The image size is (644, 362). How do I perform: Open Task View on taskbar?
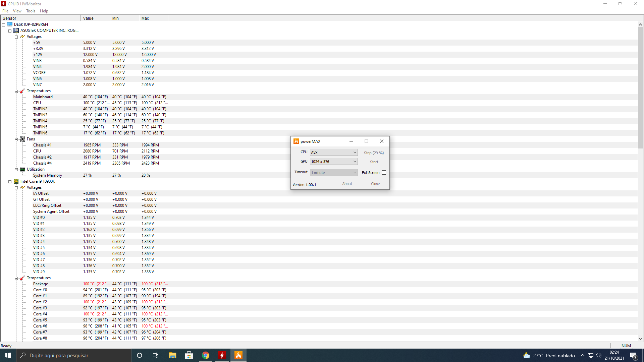pos(156,355)
